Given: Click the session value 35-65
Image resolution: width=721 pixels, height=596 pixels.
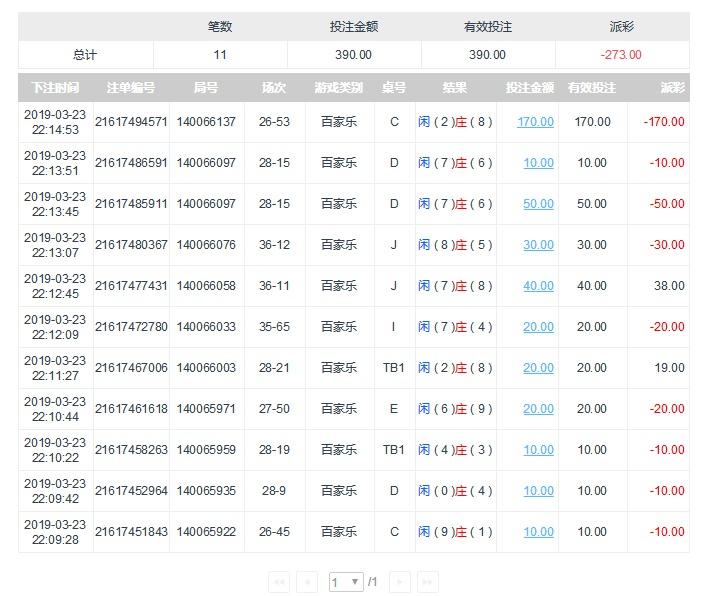Looking at the screenshot, I should pyautogui.click(x=274, y=327).
